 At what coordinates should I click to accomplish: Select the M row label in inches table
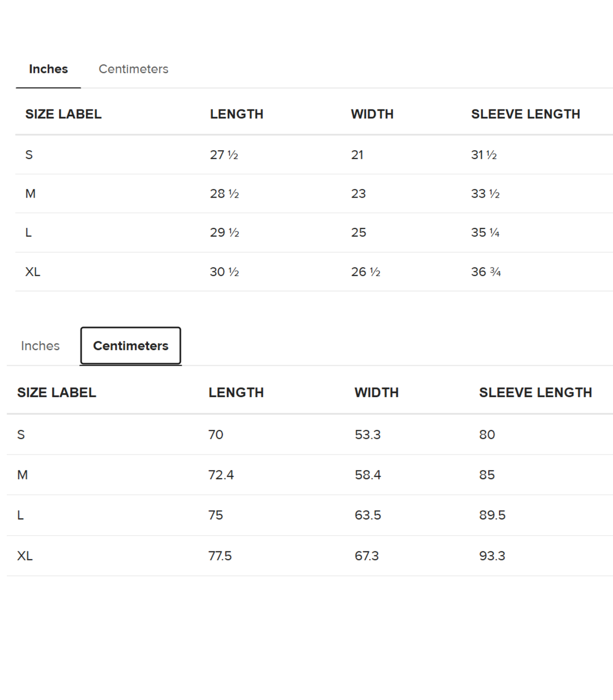[x=31, y=194]
